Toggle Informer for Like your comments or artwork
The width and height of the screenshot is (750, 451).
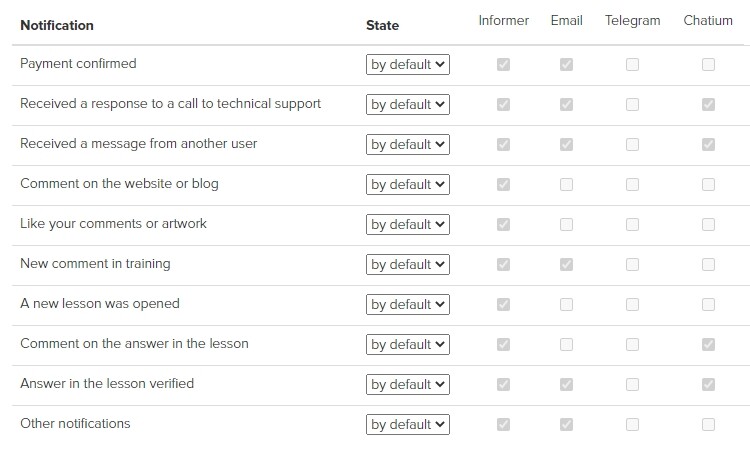[x=503, y=224]
